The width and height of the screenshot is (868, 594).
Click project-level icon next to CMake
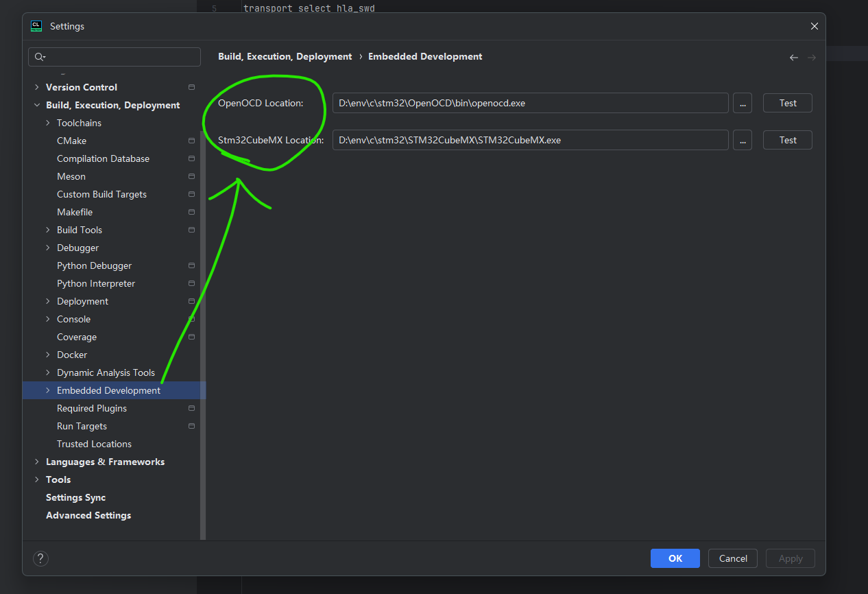pyautogui.click(x=191, y=141)
